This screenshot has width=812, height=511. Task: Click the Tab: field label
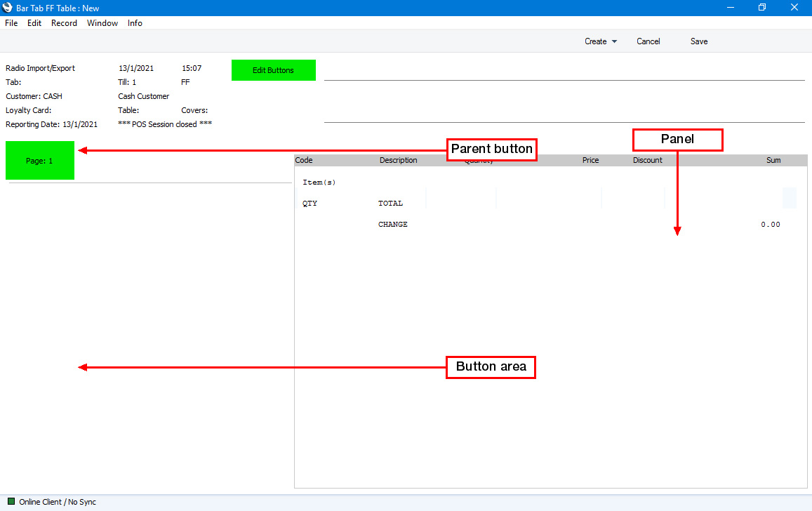click(13, 82)
